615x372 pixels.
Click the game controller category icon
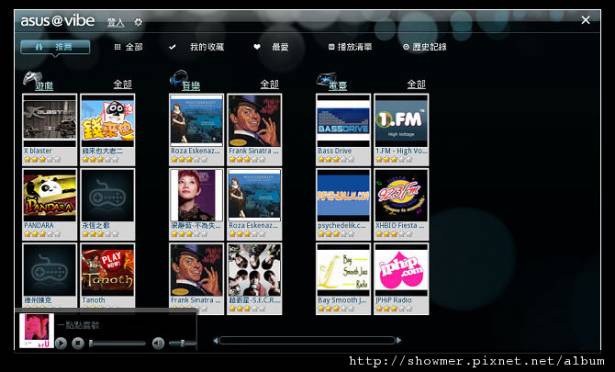31,78
